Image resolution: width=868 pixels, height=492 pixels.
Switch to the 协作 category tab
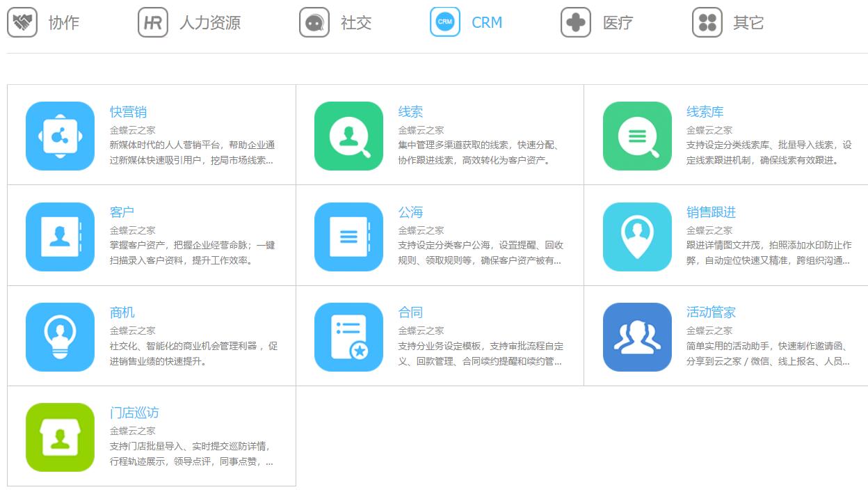pyautogui.click(x=43, y=22)
